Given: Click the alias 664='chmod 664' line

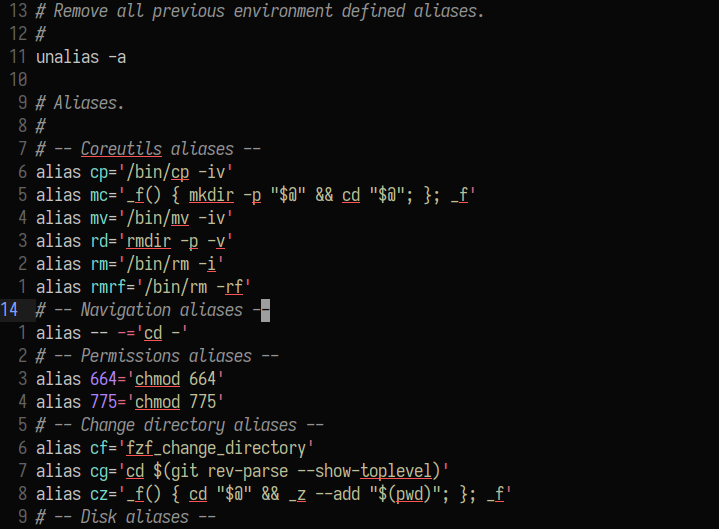Looking at the screenshot, I should [130, 379].
